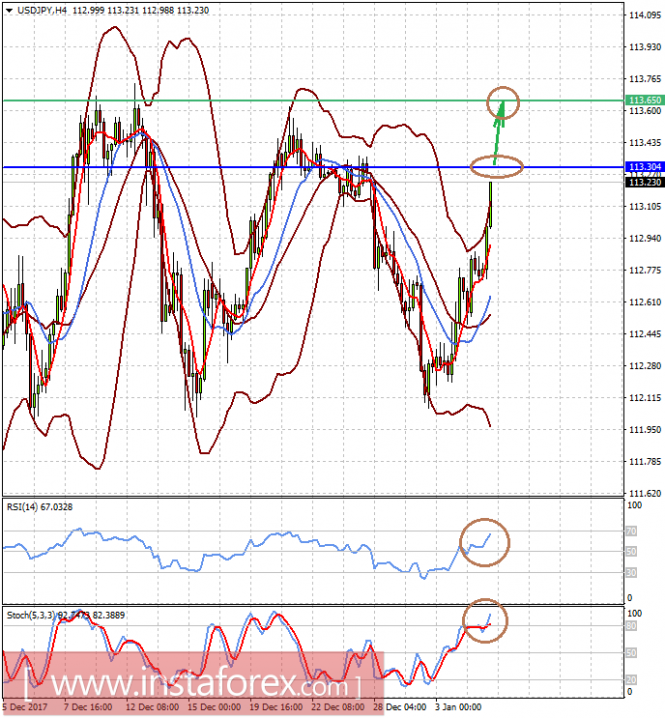Select the blue 113.304 price tag

coord(641,166)
